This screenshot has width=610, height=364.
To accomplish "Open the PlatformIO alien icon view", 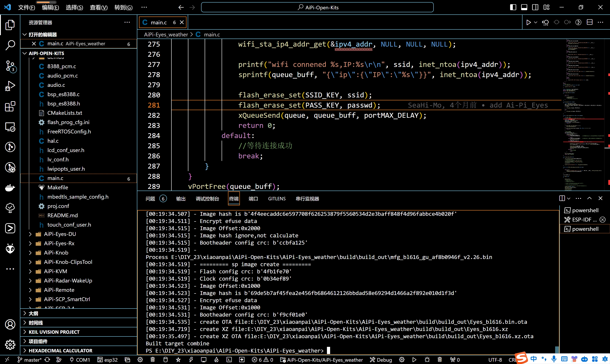I will pyautogui.click(x=10, y=249).
